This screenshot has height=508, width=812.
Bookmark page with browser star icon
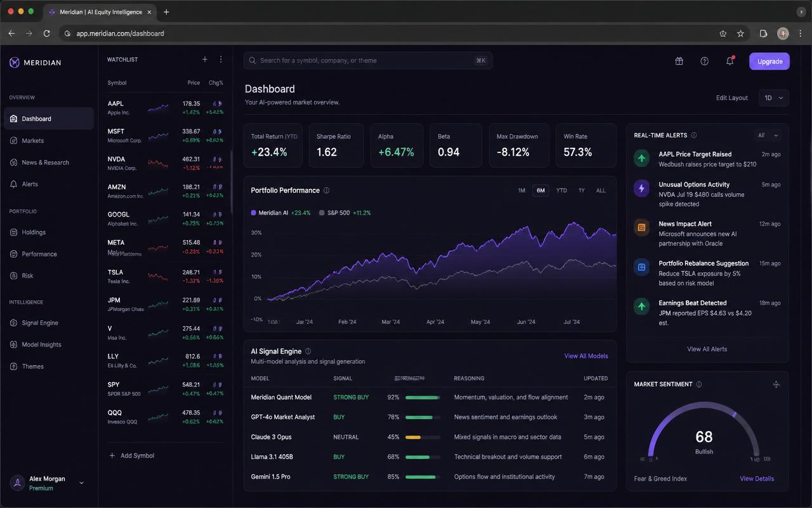pos(740,34)
